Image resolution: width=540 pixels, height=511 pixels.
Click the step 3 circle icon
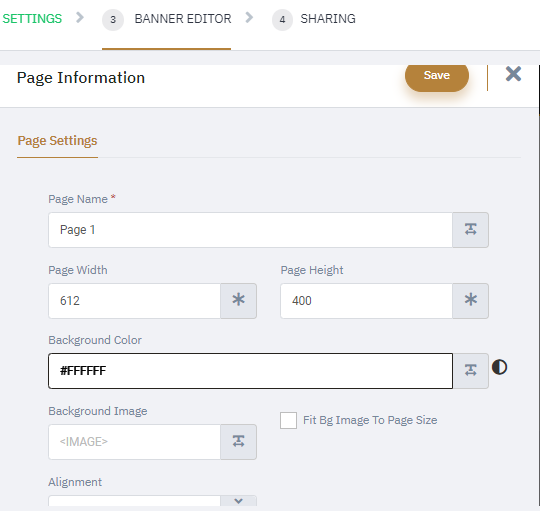coord(113,20)
